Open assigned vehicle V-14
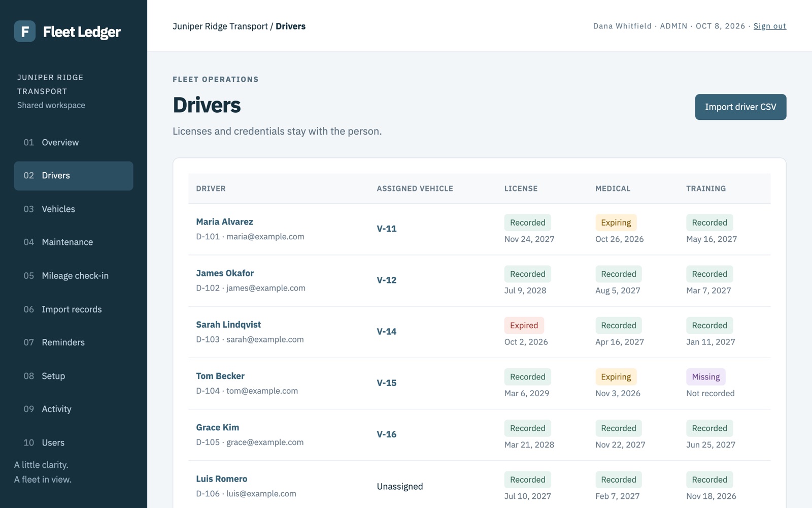The width and height of the screenshot is (812, 508). click(387, 332)
